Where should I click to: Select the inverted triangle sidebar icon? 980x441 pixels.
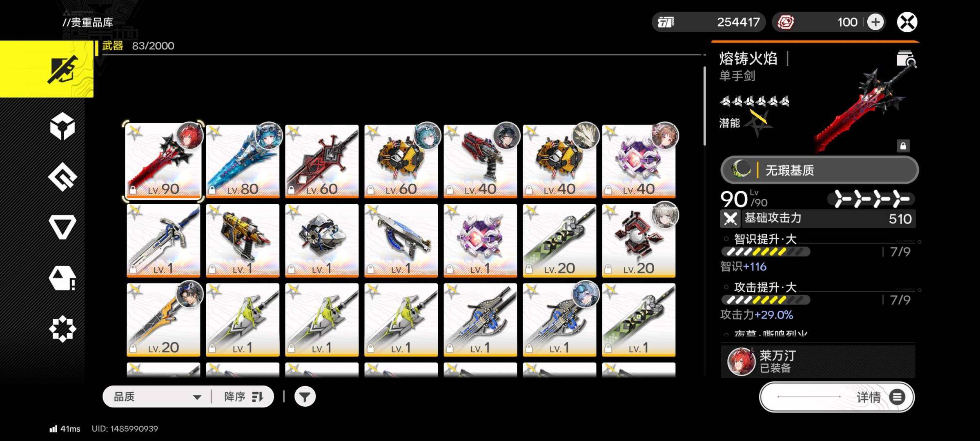click(62, 227)
